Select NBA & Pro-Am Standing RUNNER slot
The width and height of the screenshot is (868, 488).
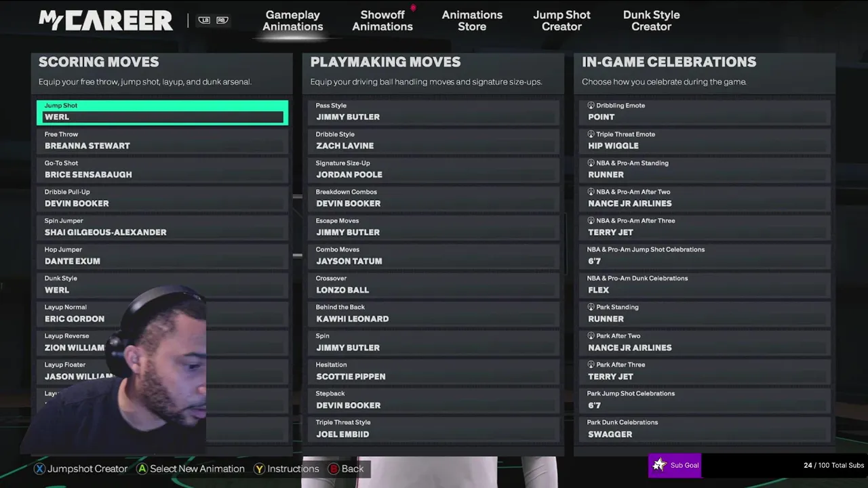[705, 170]
